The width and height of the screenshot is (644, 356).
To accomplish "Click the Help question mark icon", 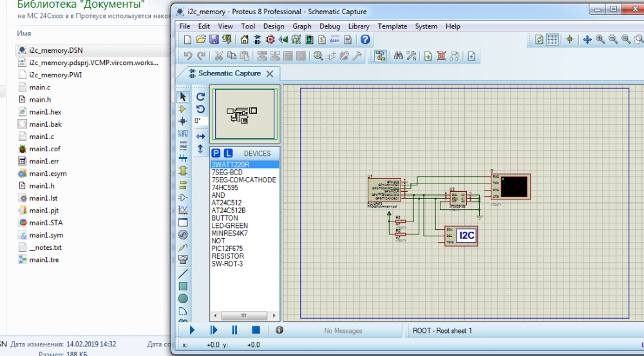I will [x=365, y=40].
